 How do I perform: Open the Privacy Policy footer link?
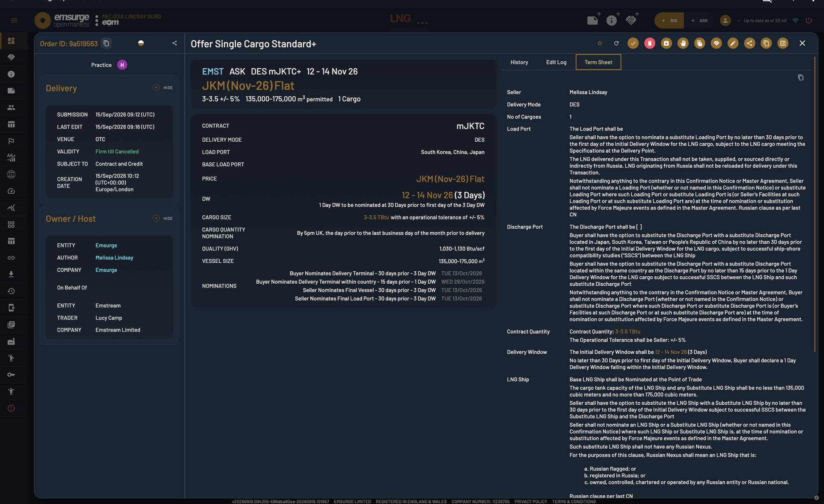[x=531, y=502]
